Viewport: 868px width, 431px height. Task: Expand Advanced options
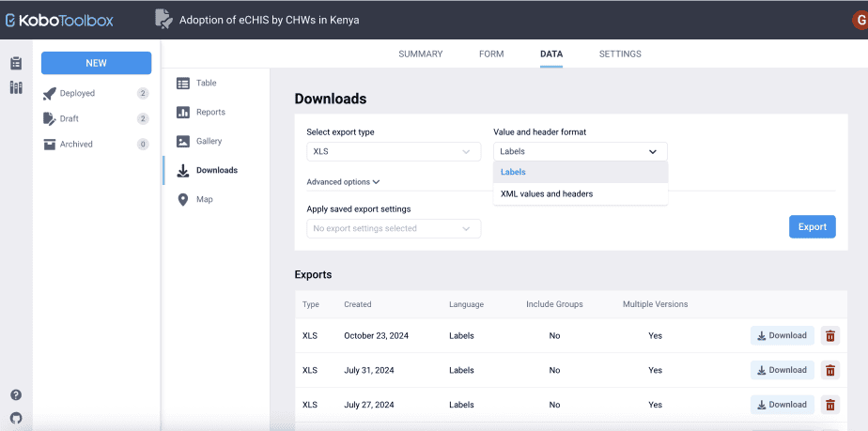(x=343, y=182)
